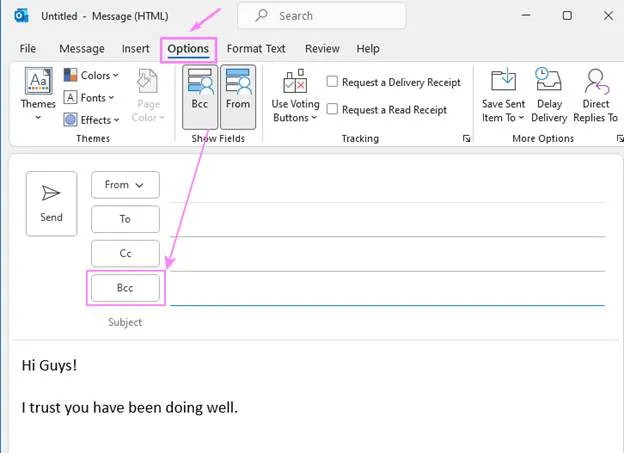
Task: Switch to the Format Text tab
Action: pos(256,49)
